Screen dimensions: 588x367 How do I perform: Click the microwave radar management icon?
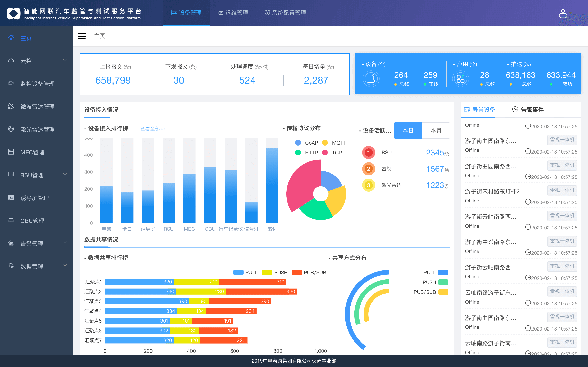tap(11, 106)
